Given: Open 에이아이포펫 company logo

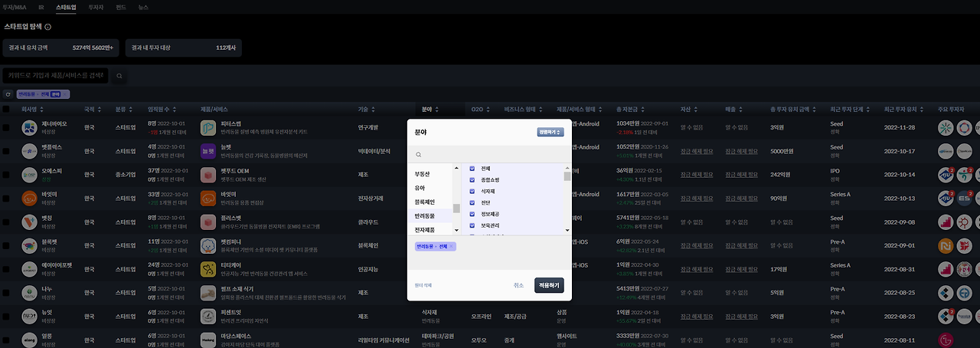Looking at the screenshot, I should (30, 270).
